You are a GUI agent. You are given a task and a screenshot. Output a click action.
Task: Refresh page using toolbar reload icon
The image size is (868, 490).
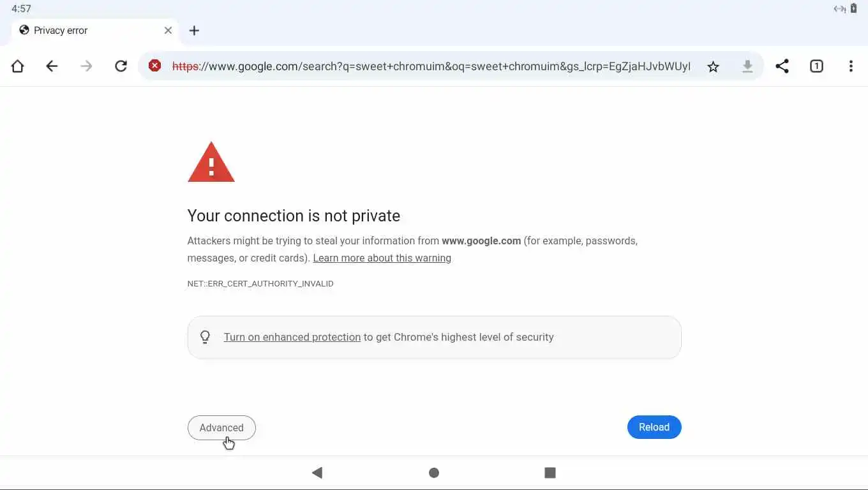(x=121, y=66)
